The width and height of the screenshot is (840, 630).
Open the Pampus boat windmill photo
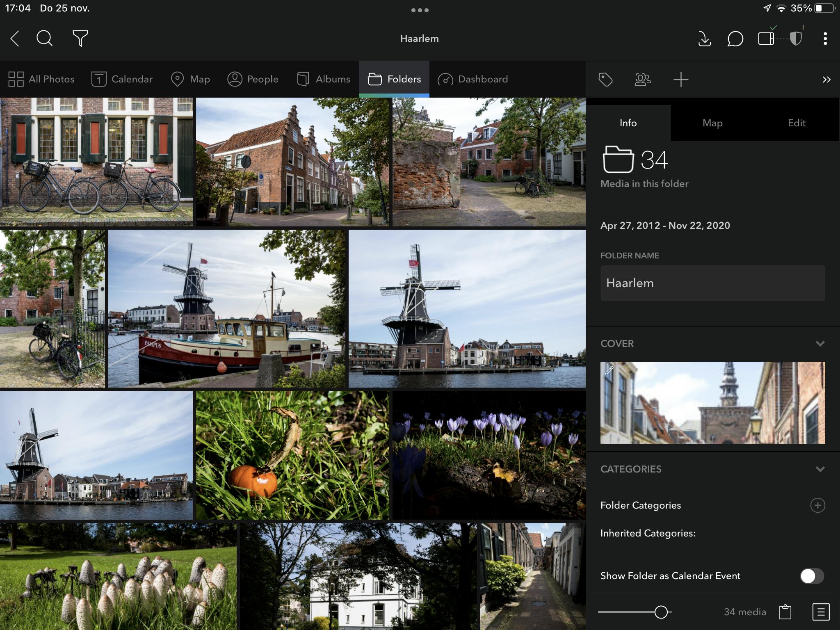click(226, 308)
